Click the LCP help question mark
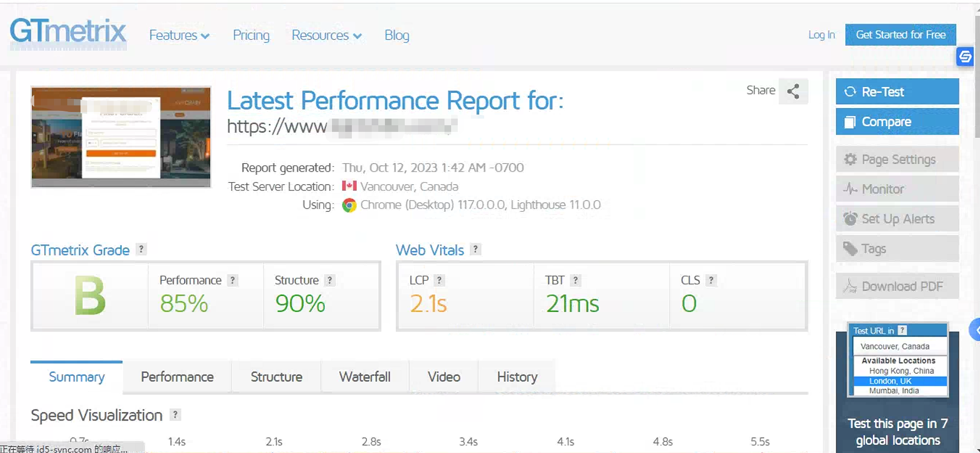980x453 pixels. click(x=439, y=280)
